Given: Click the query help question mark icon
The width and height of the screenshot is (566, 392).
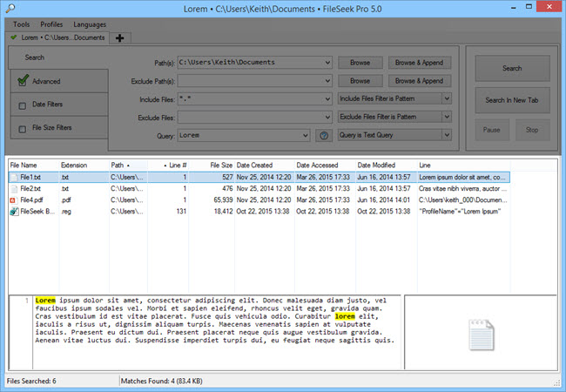Looking at the screenshot, I should (324, 135).
